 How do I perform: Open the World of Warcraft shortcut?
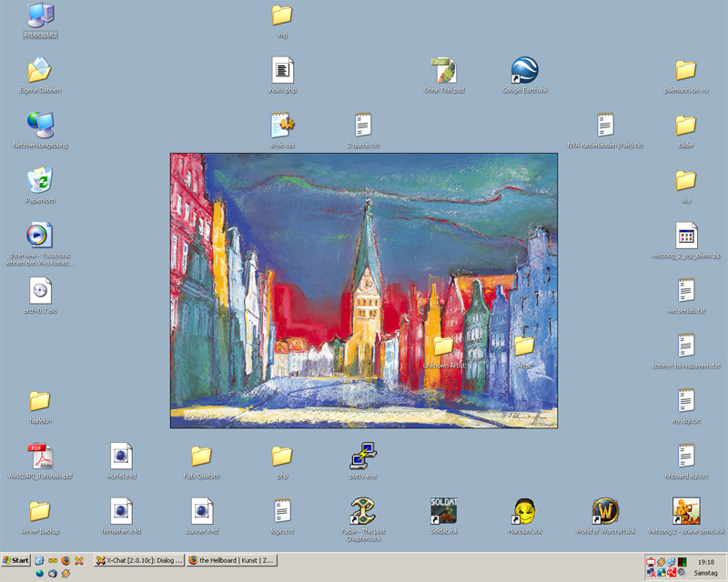click(605, 511)
